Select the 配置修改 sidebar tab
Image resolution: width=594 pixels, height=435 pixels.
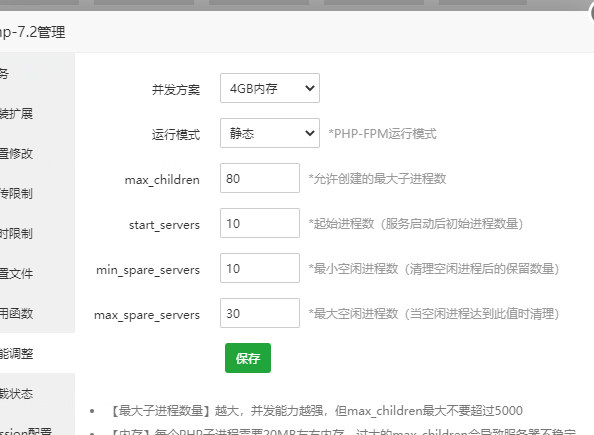(x=37, y=153)
